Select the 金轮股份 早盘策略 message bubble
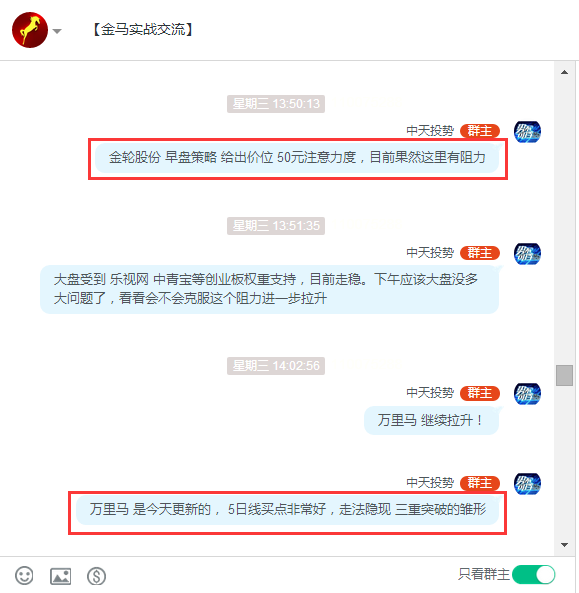The image size is (579, 593). point(297,158)
